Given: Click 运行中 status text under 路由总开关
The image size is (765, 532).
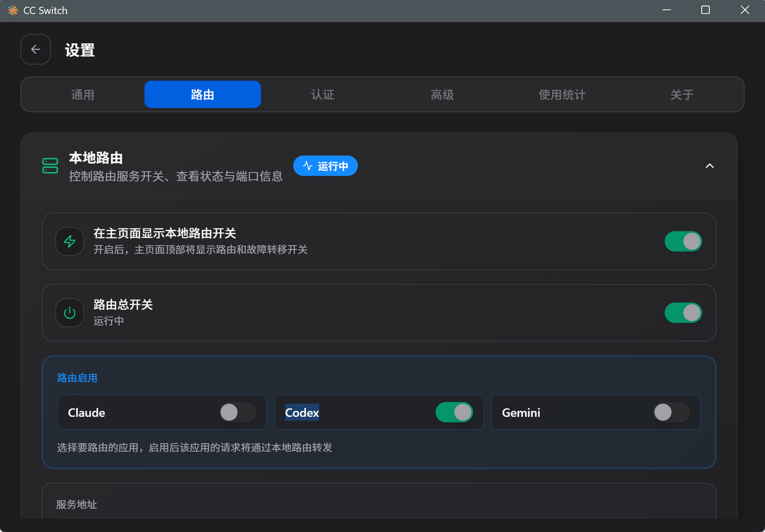Looking at the screenshot, I should 109,321.
